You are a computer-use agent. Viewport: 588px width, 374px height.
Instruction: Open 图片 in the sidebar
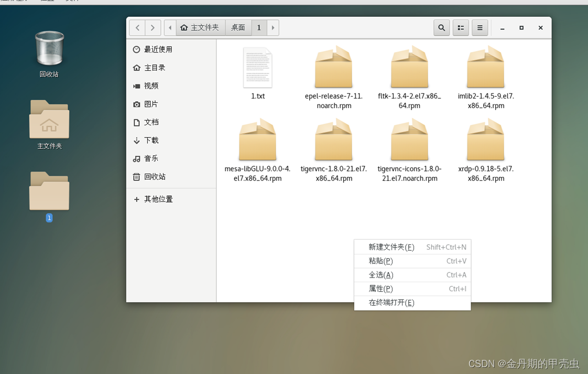[x=171, y=104]
